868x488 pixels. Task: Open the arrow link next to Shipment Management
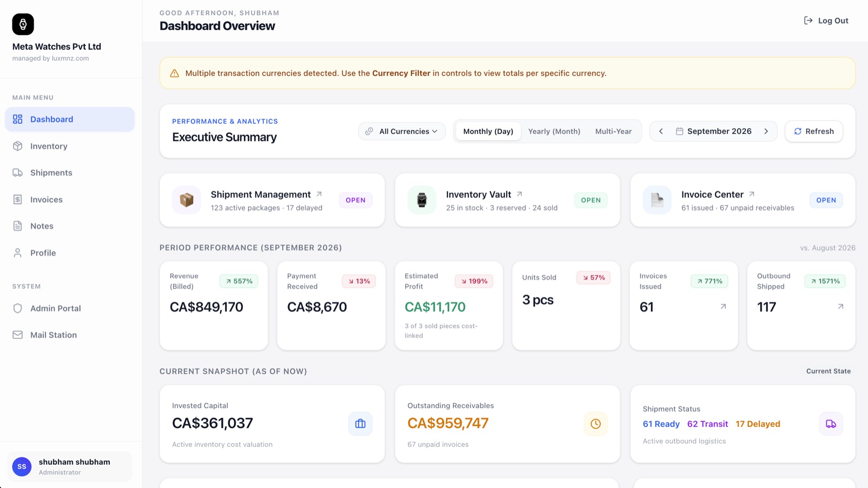(319, 194)
